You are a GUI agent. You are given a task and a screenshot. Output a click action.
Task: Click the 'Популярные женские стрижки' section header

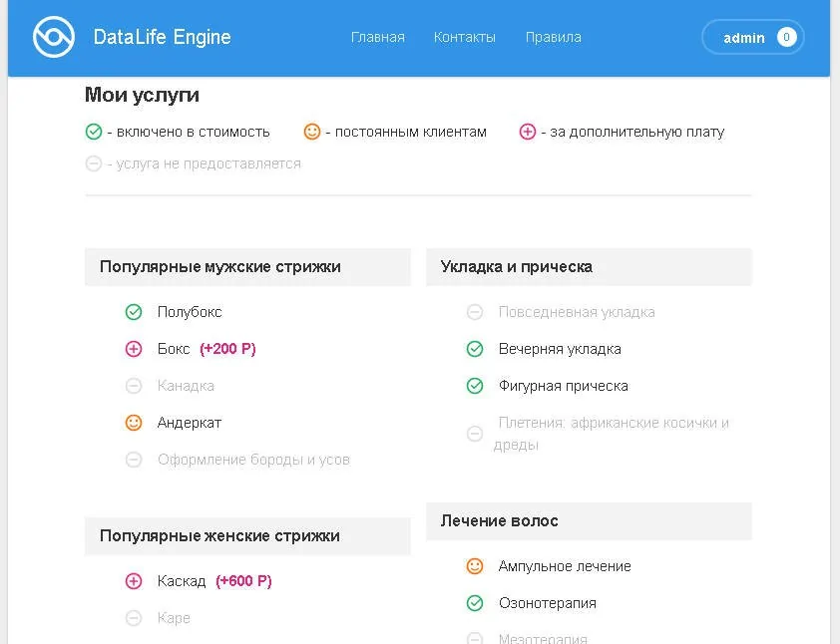tap(247, 536)
